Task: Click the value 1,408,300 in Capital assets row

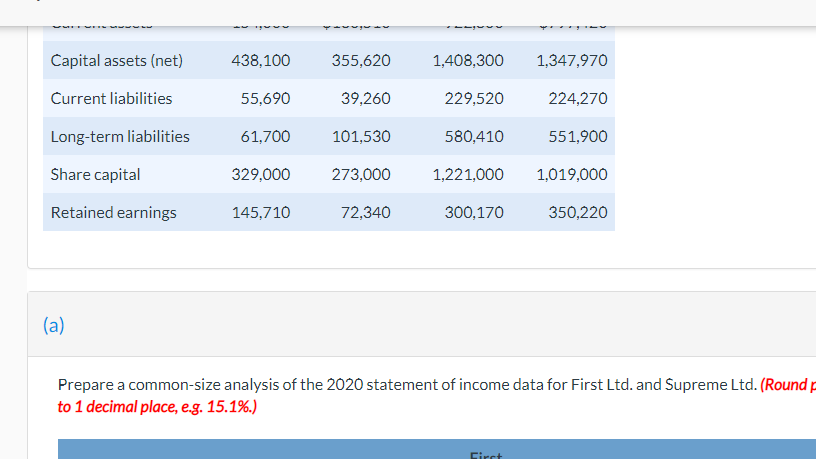Action: (468, 60)
